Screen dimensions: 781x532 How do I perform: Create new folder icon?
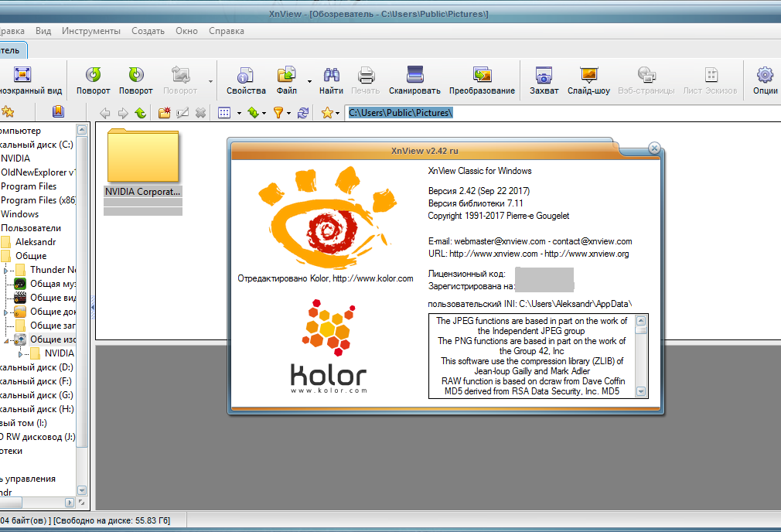(165, 113)
